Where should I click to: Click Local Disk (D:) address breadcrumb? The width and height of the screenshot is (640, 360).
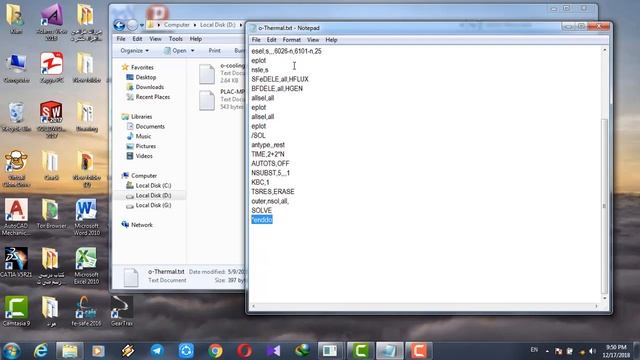point(218,25)
